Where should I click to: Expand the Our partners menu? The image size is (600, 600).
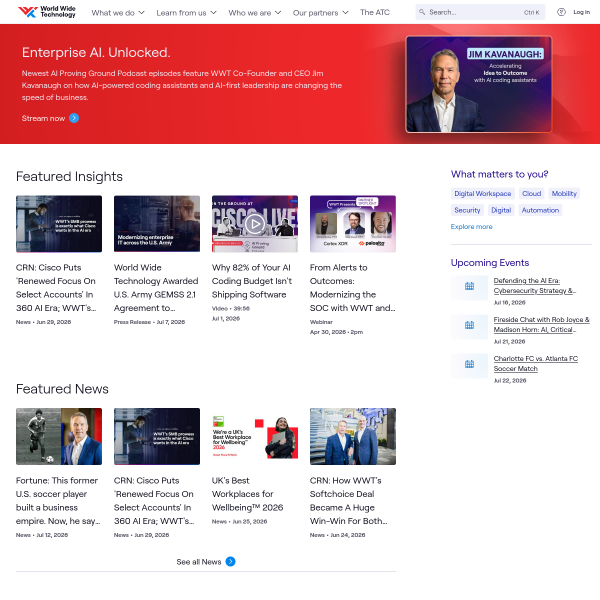click(321, 13)
